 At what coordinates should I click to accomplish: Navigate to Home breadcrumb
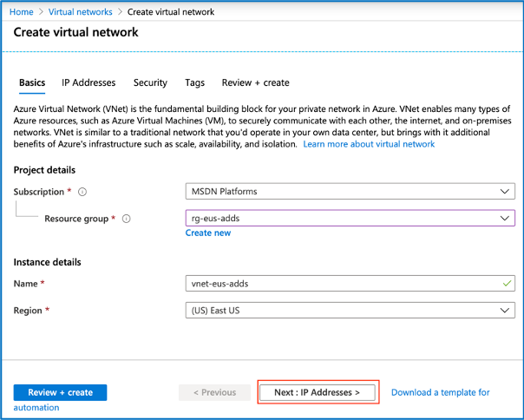point(22,12)
